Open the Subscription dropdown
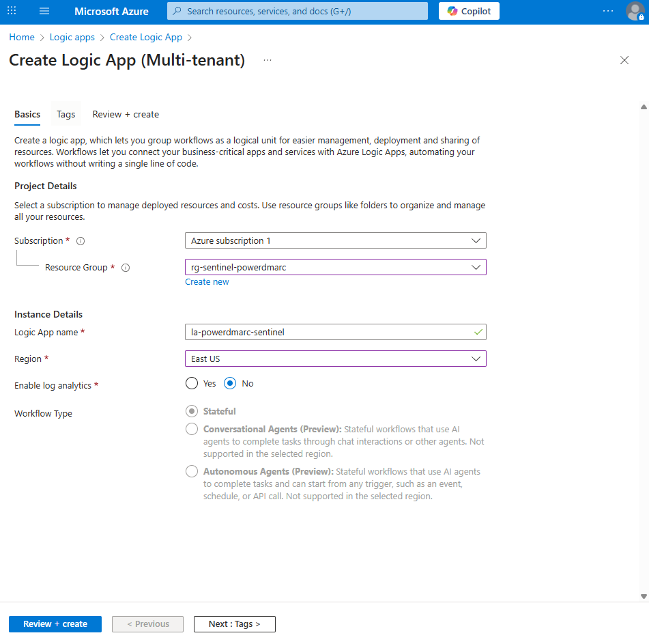649x644 pixels. pyautogui.click(x=335, y=240)
